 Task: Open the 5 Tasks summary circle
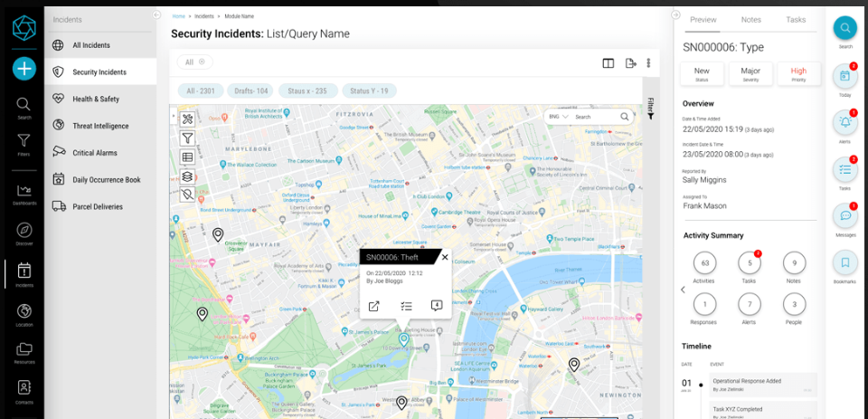pos(750,263)
